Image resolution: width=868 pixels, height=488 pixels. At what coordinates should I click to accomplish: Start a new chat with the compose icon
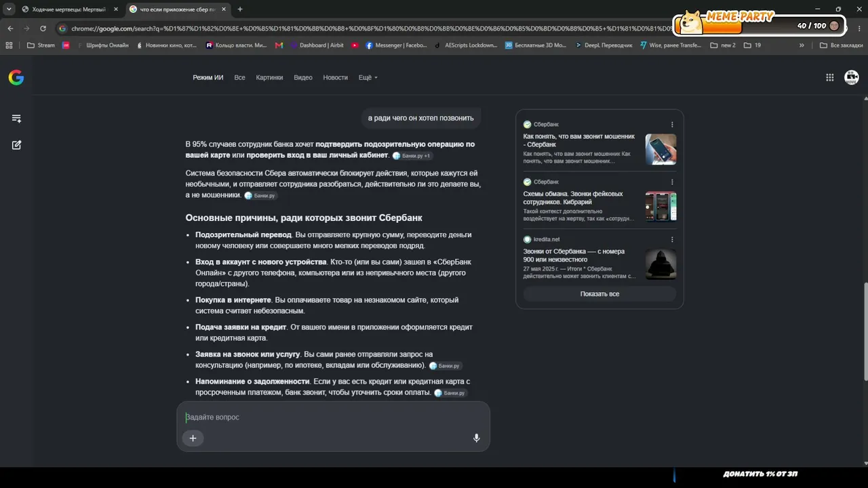click(16, 145)
